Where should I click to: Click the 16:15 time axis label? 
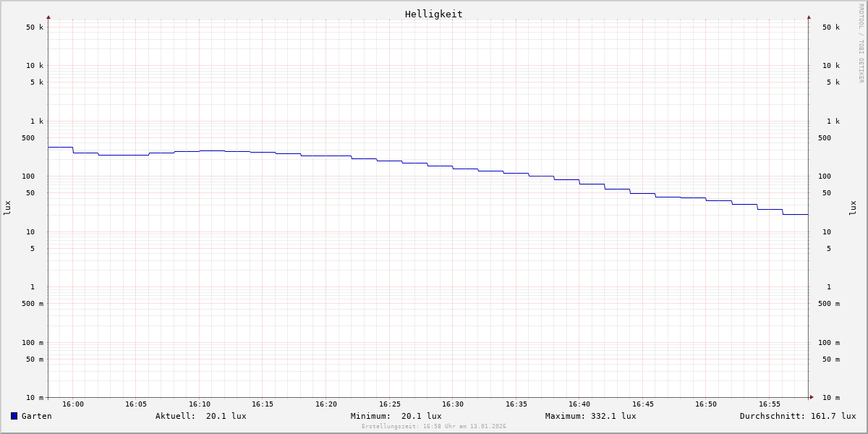(263, 404)
